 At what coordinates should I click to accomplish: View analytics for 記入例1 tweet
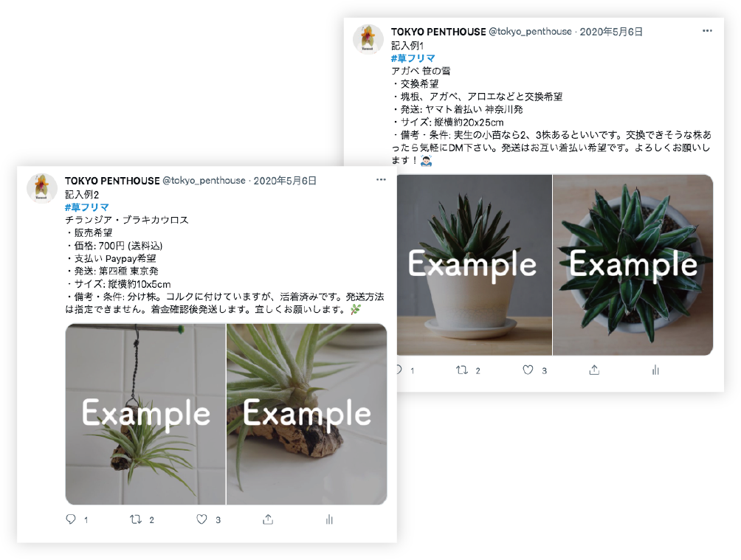[x=655, y=370]
